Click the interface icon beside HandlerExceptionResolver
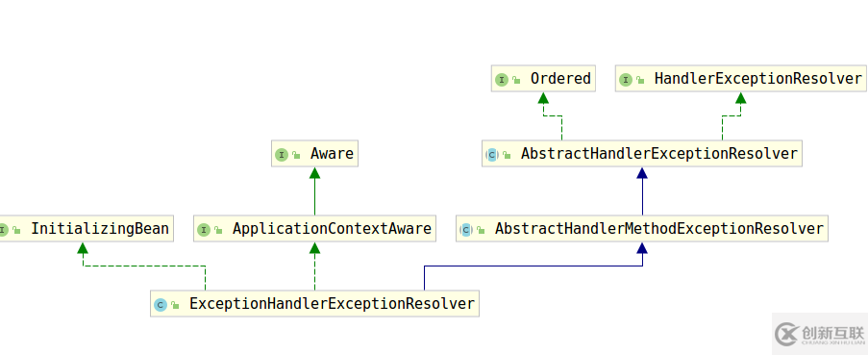This screenshot has height=355, width=868. pos(626,80)
